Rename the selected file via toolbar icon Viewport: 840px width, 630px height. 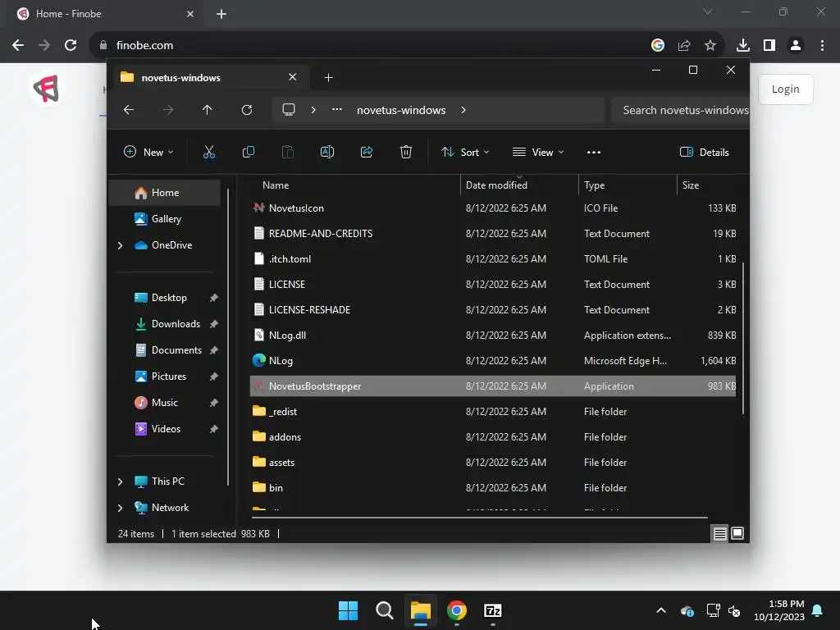click(x=326, y=152)
